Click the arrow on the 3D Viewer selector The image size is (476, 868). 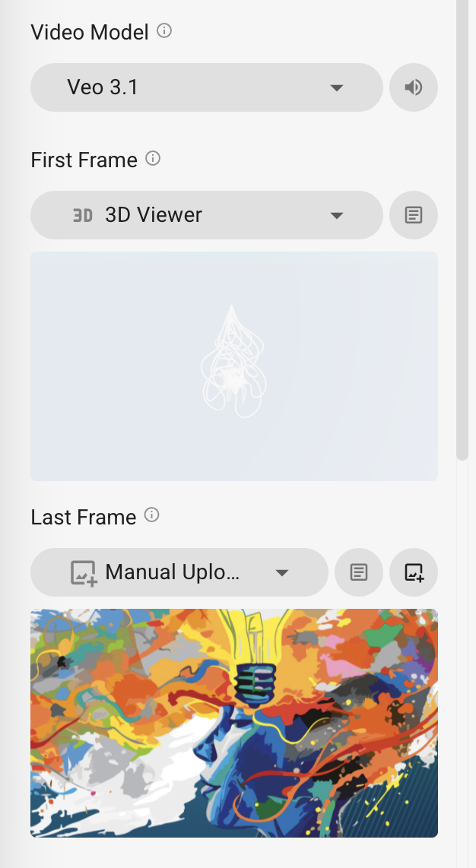(337, 215)
